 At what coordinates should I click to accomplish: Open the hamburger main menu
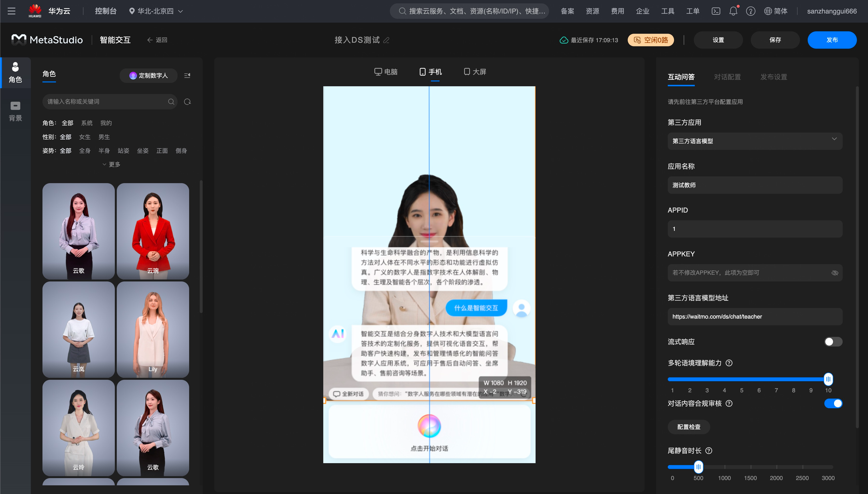12,11
